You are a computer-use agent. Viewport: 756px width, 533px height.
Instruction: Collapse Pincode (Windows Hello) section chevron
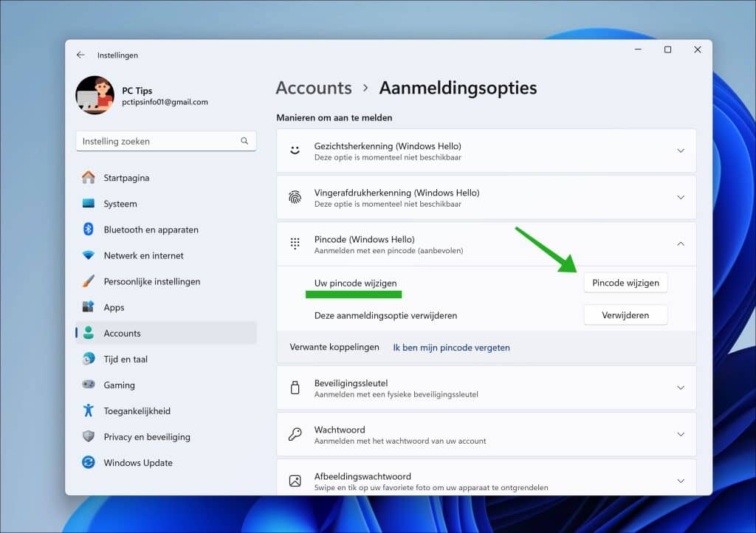[681, 244]
